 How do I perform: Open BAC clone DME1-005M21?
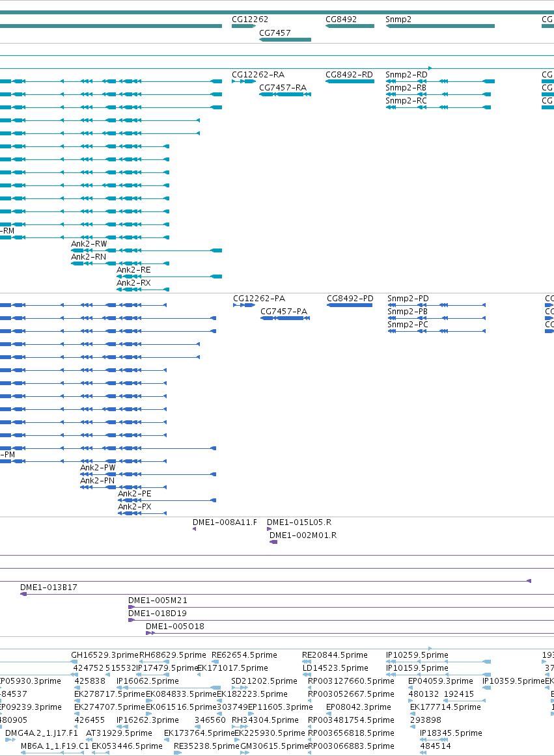[158, 601]
